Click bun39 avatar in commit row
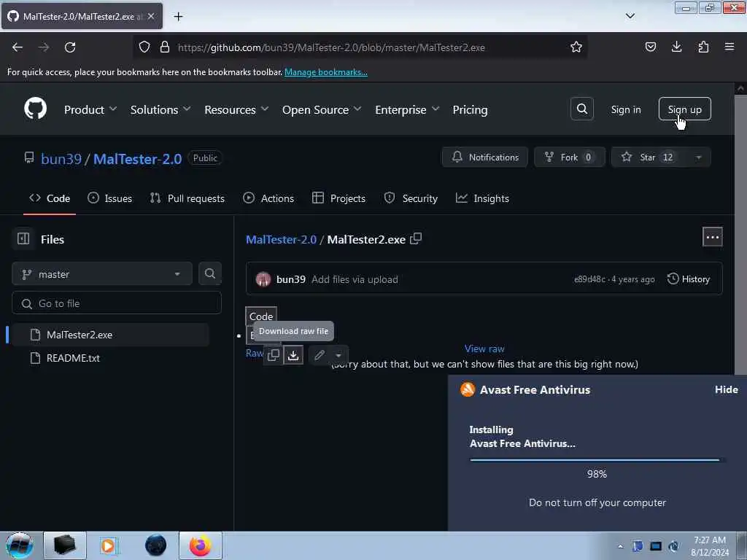747x560 pixels. [263, 279]
